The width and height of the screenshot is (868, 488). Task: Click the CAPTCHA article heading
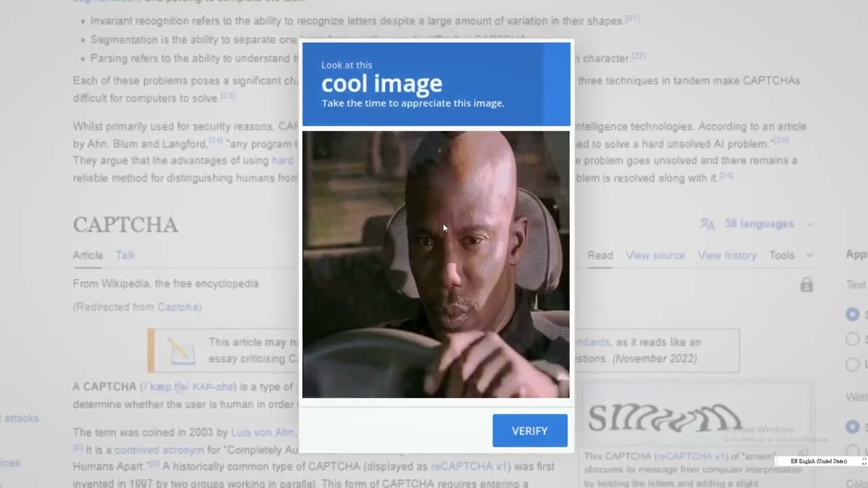[125, 224]
